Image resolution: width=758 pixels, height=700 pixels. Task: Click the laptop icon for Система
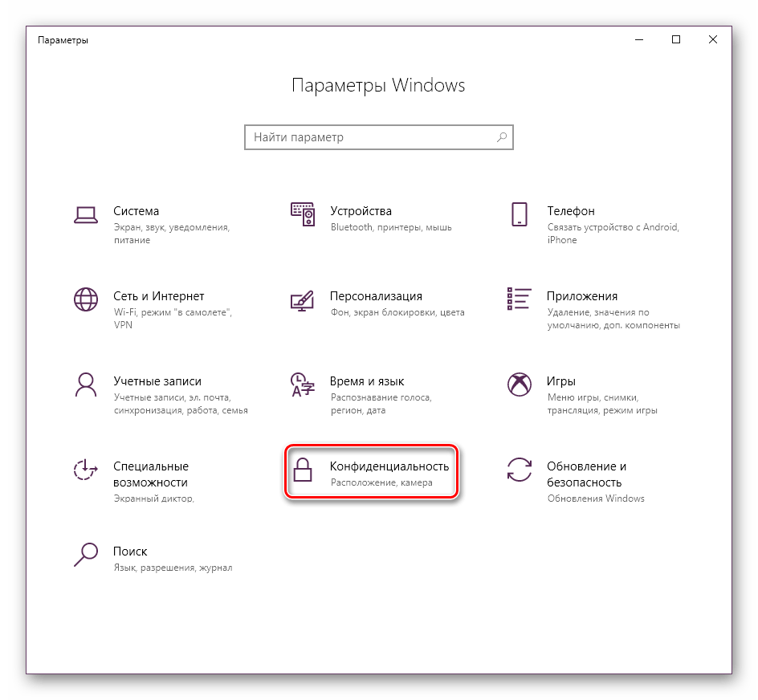pyautogui.click(x=85, y=214)
